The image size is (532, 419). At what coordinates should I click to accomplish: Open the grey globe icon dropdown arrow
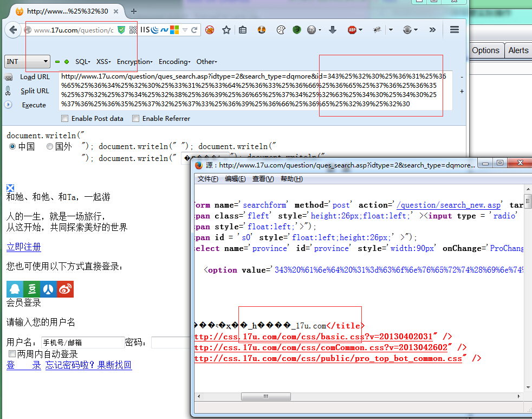pyautogui.click(x=320, y=30)
